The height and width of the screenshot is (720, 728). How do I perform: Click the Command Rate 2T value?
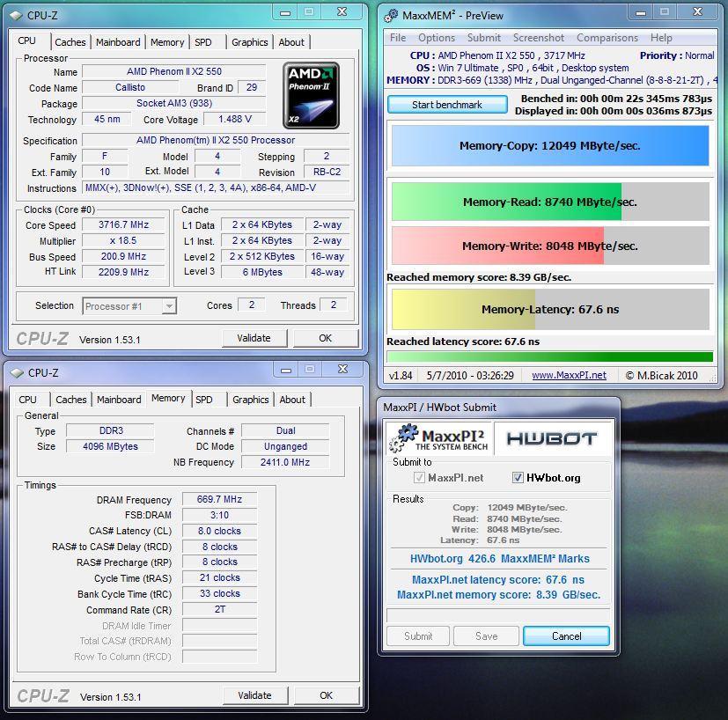[x=219, y=609]
